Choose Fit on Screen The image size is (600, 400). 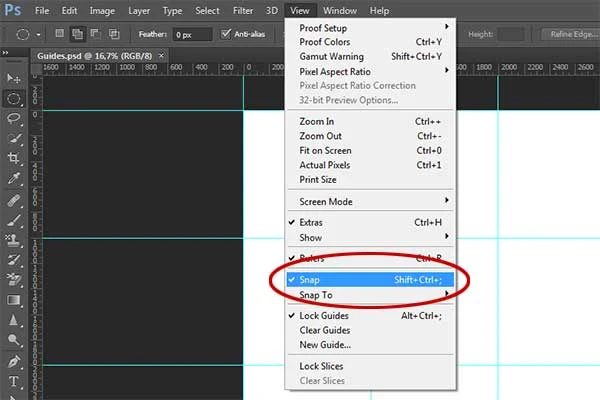tap(370, 150)
